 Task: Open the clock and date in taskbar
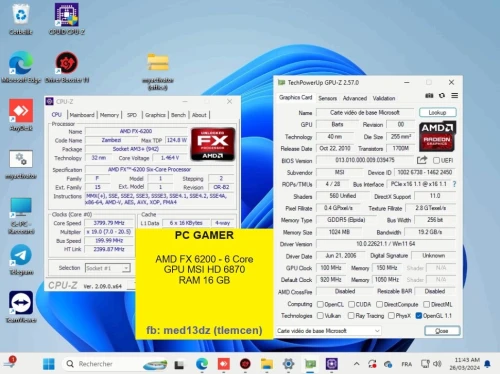click(x=465, y=364)
